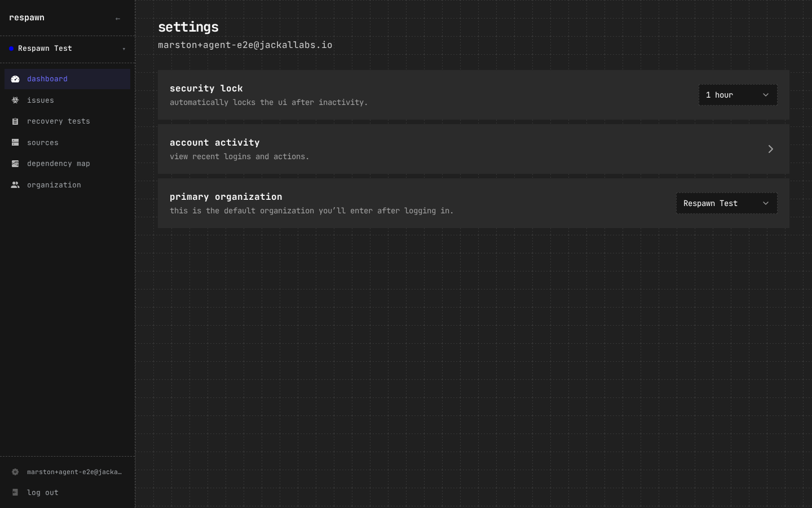The width and height of the screenshot is (812, 508).
Task: Open account activity via its chevron
Action: 770,149
